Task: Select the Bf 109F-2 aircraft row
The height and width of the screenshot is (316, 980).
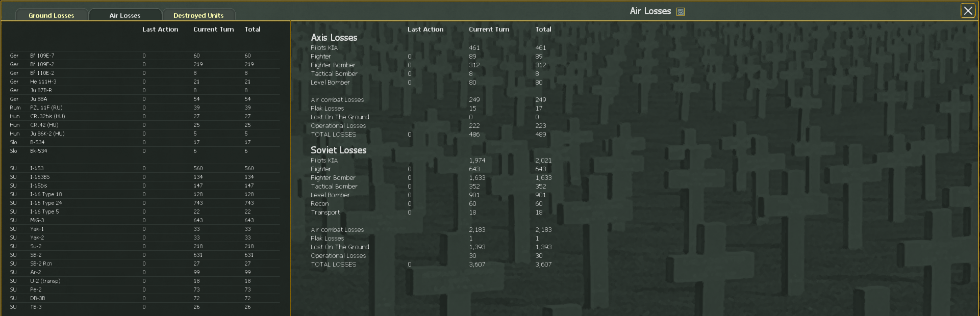Action: [144, 64]
